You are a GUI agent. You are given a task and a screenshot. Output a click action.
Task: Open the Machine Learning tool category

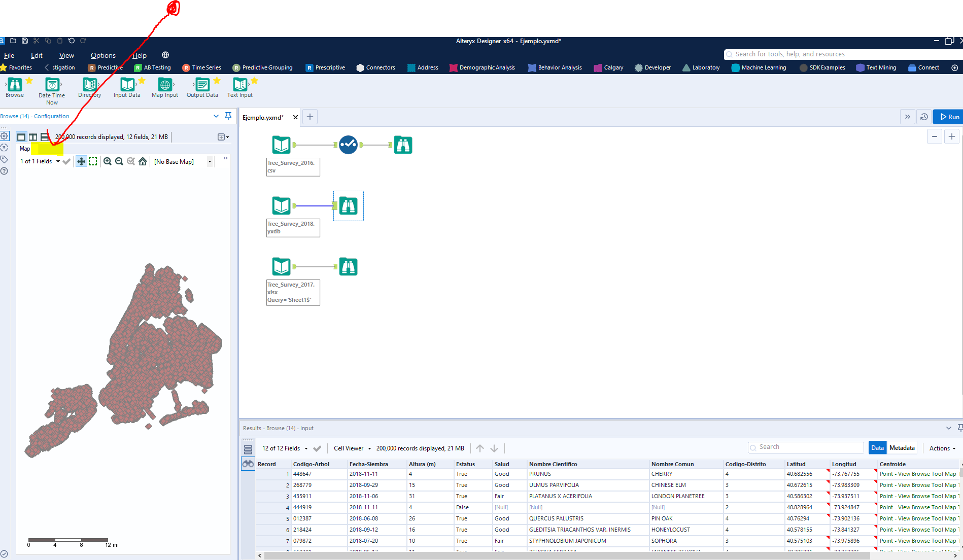(x=759, y=67)
